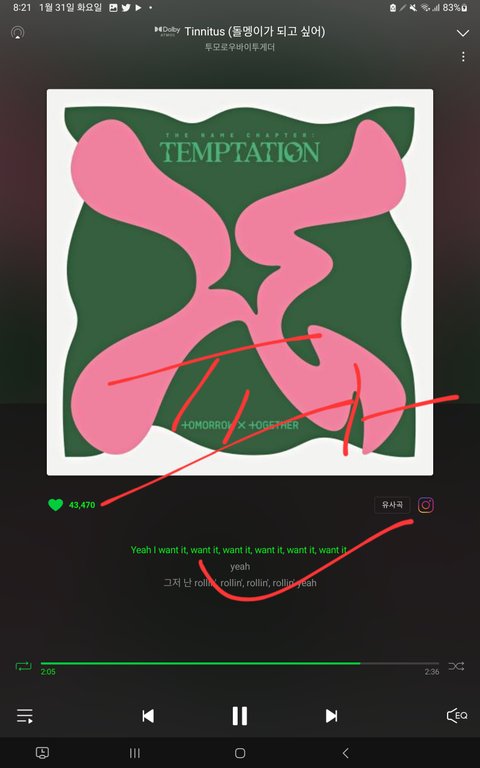The width and height of the screenshot is (480, 768).
Task: Open the playlist queue icon
Action: click(24, 716)
